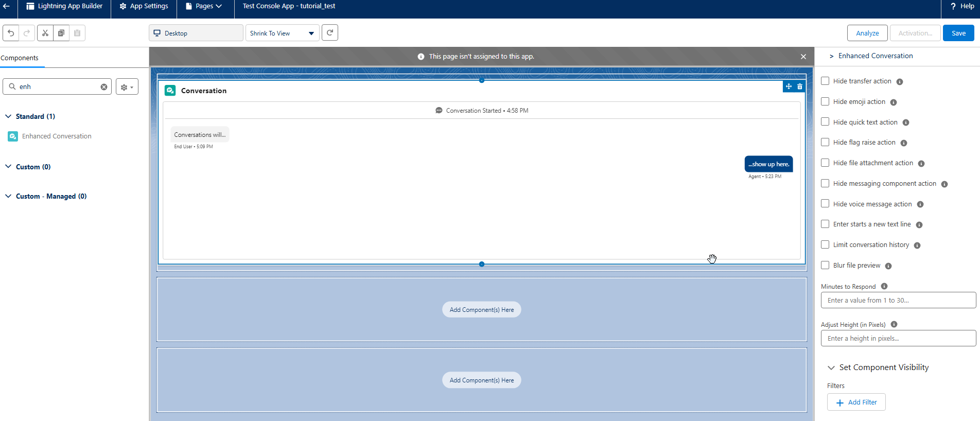This screenshot has height=421, width=980.
Task: Click the move handle on the Conversation component
Action: point(789,86)
